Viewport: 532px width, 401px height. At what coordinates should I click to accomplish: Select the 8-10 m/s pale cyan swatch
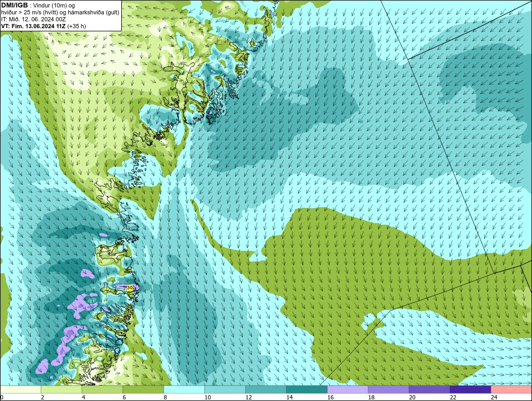point(184,389)
